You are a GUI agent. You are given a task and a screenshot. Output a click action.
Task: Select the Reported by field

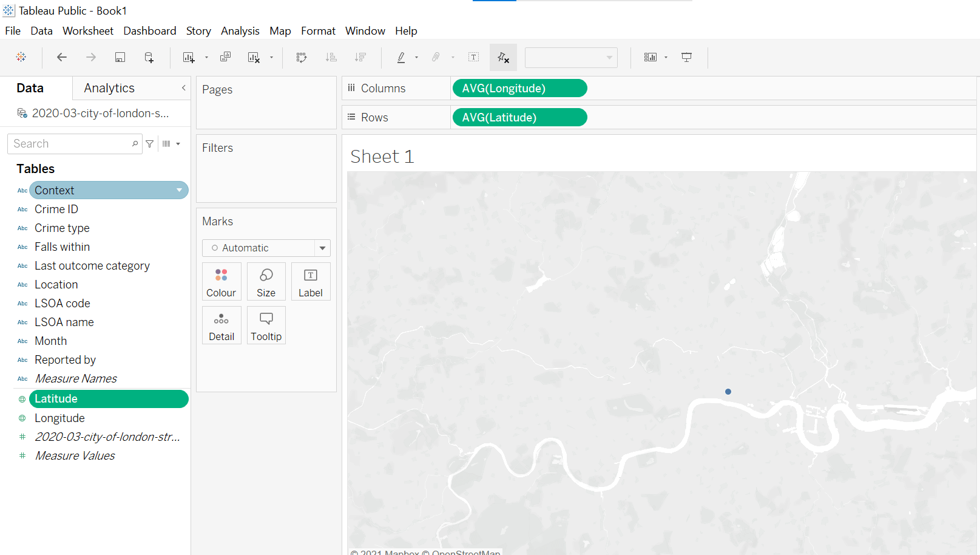65,360
